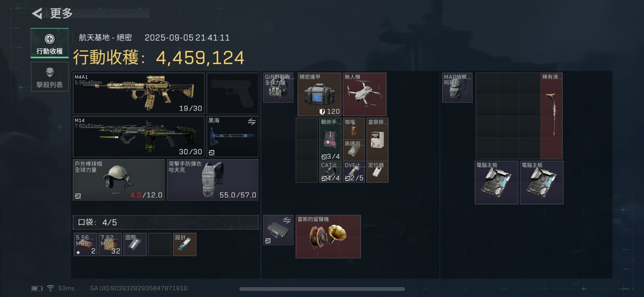Click the 無人機 drone item
This screenshot has width=644, height=297.
pyautogui.click(x=365, y=95)
